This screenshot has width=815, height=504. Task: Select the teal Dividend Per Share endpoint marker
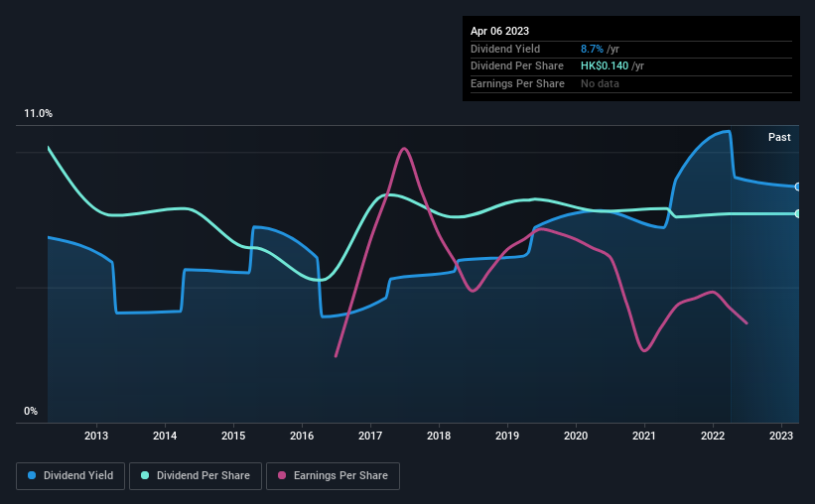tap(798, 213)
